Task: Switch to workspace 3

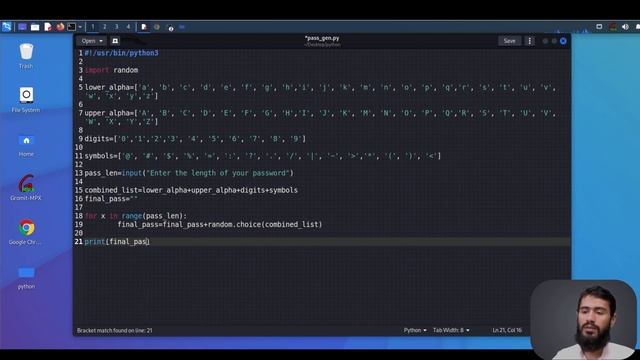Action: [116, 27]
